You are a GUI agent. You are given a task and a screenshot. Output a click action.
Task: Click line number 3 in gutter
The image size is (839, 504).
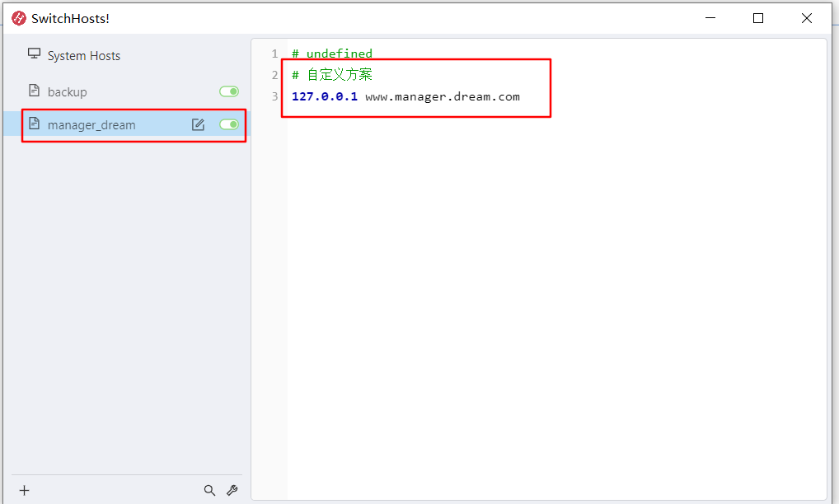tap(274, 96)
